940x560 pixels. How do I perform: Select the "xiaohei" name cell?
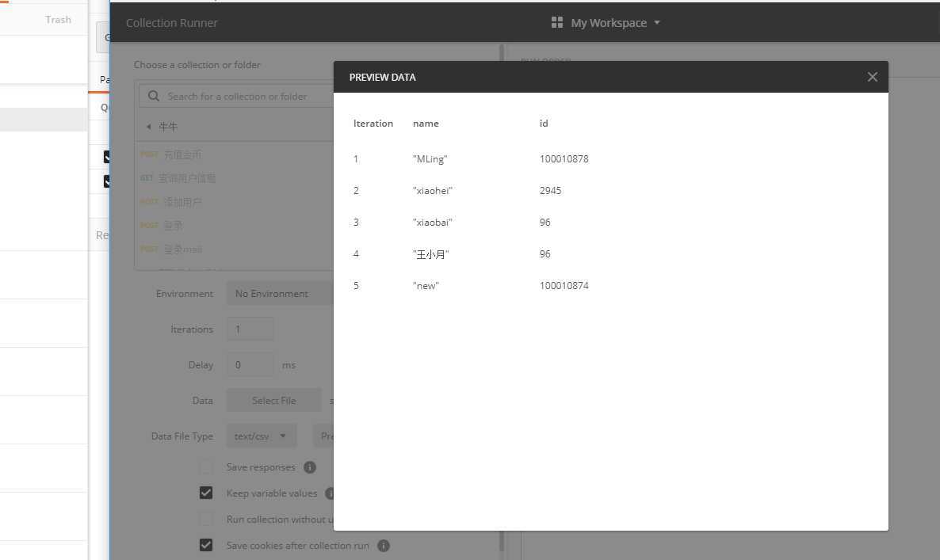(432, 190)
